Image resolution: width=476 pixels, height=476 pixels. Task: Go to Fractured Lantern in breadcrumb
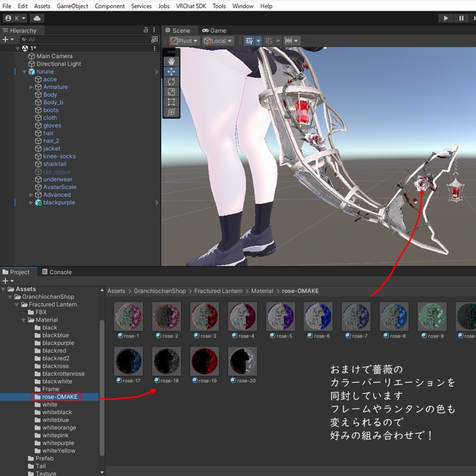point(218,291)
